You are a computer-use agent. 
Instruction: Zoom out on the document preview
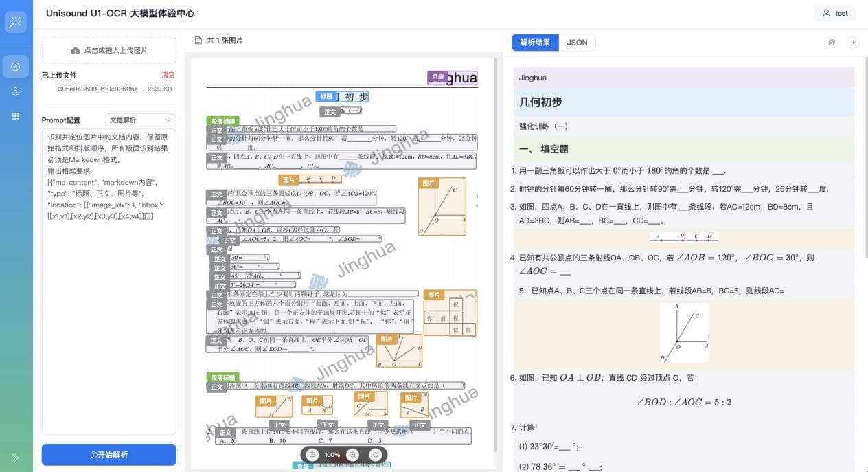pos(352,454)
